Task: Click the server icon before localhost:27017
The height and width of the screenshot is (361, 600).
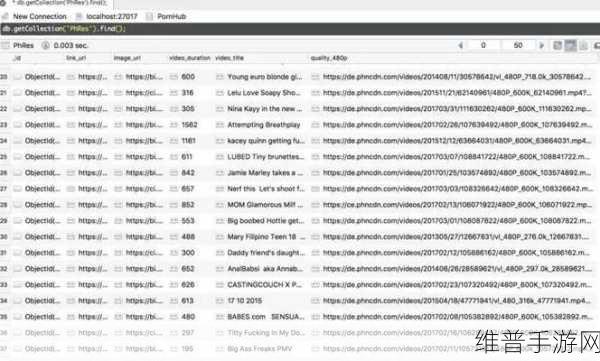Action: pos(79,16)
